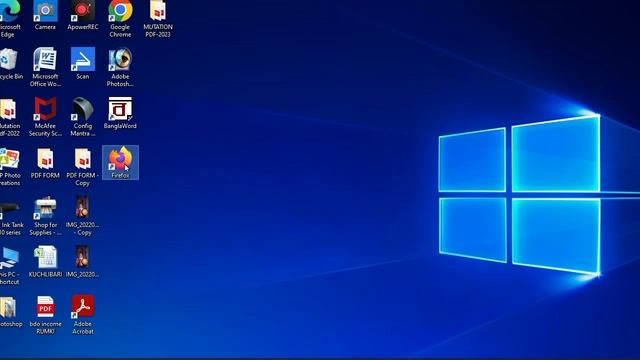This screenshot has height=360, width=640.
Task: Select the This PC - Shortcut icon
Action: coord(9,266)
